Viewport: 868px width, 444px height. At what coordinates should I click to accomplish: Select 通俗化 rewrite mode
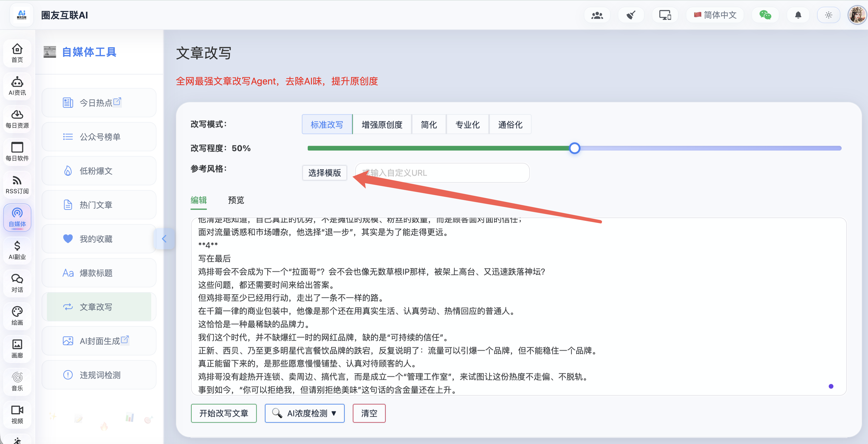click(510, 125)
